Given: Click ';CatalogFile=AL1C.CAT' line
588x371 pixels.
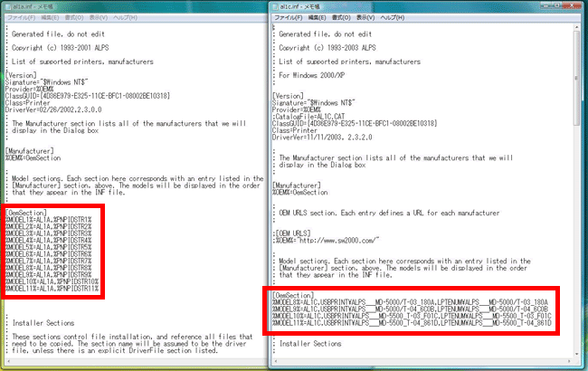Looking at the screenshot, I should [x=308, y=117].
